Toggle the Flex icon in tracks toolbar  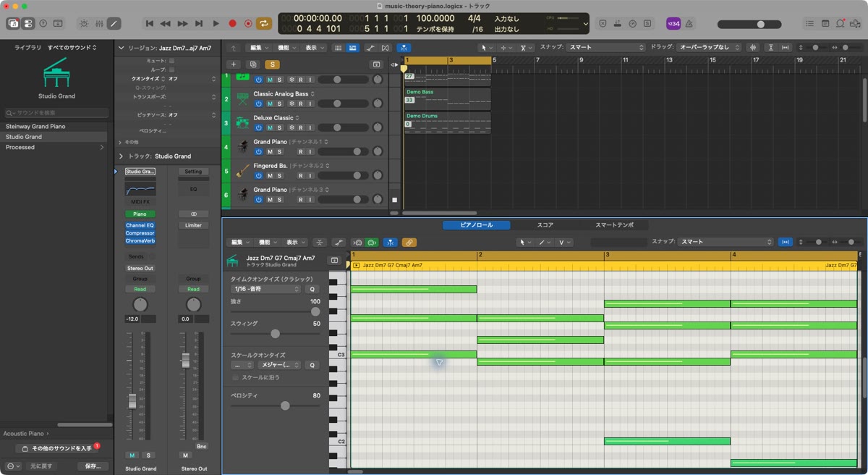coord(385,48)
